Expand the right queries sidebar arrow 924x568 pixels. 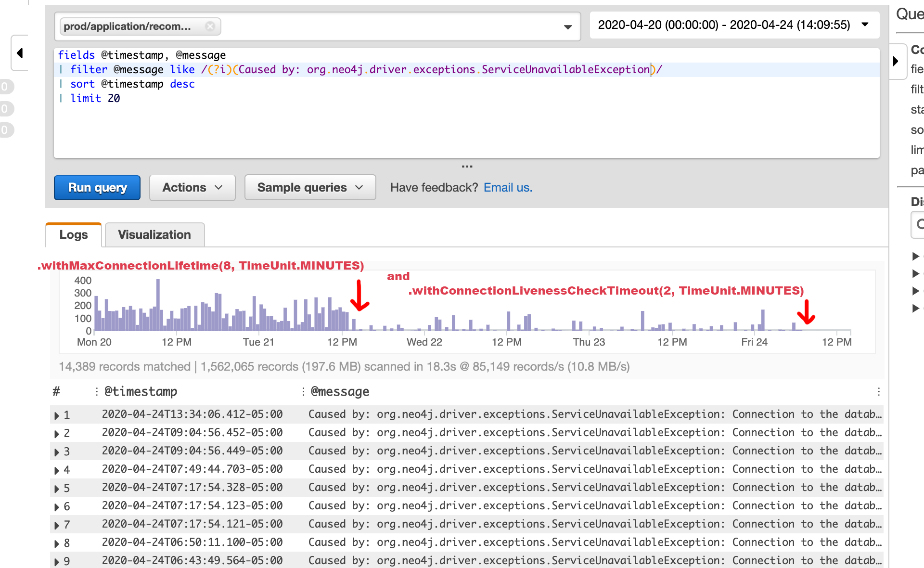click(896, 61)
